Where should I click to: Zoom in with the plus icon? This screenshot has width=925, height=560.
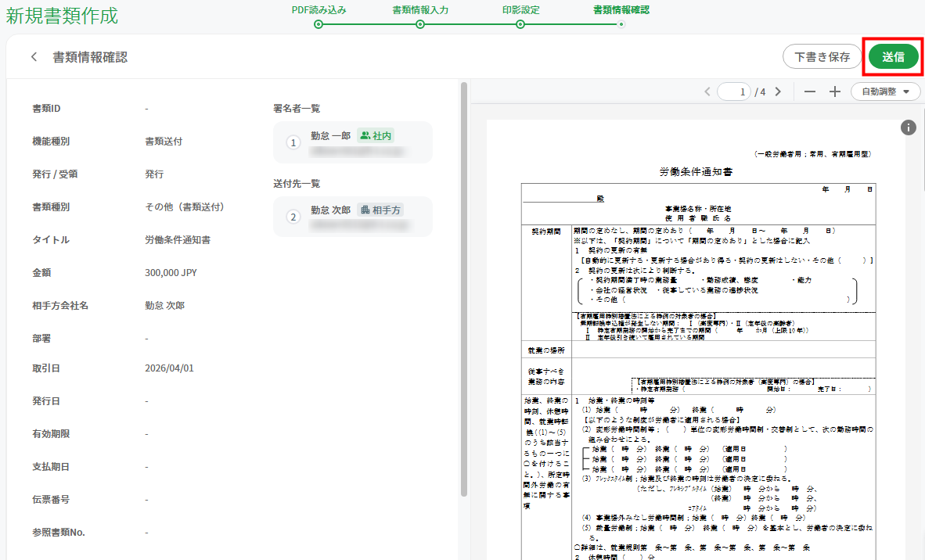pos(835,92)
